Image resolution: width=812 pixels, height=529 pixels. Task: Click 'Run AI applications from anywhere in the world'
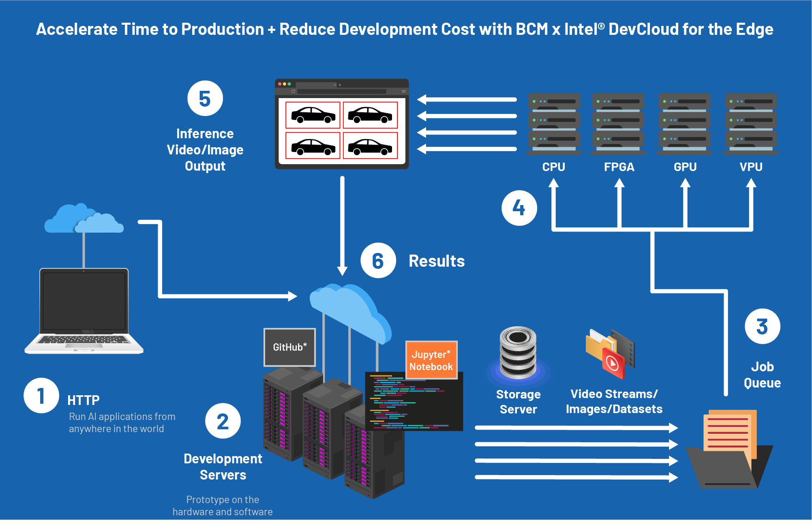[x=122, y=422]
